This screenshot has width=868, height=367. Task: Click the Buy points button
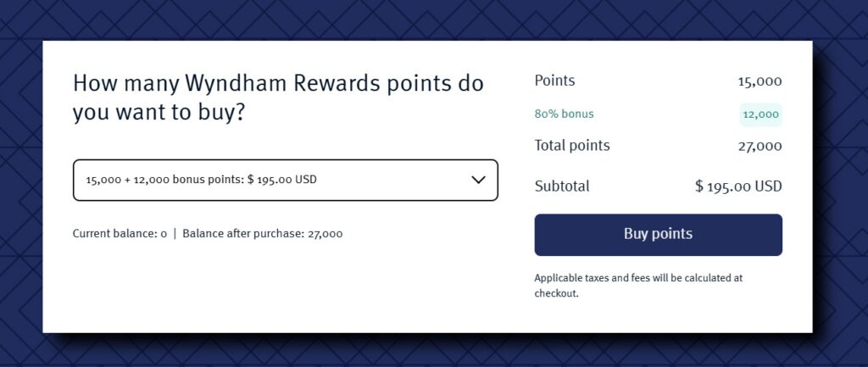[658, 235]
